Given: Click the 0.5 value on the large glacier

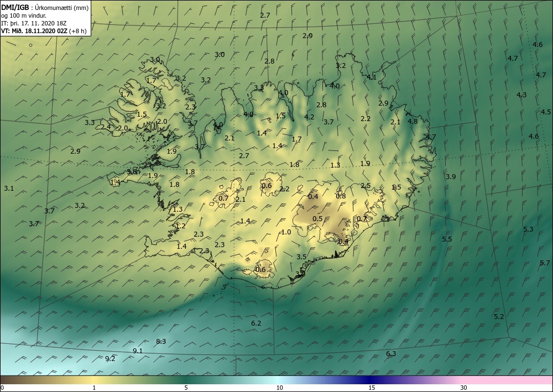Looking at the screenshot, I should tap(317, 218).
